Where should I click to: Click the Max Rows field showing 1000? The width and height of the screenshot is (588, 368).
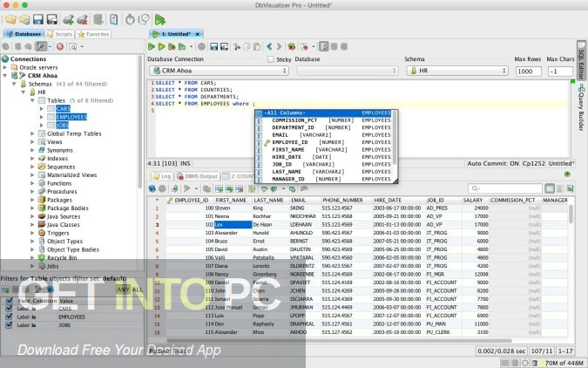click(529, 71)
